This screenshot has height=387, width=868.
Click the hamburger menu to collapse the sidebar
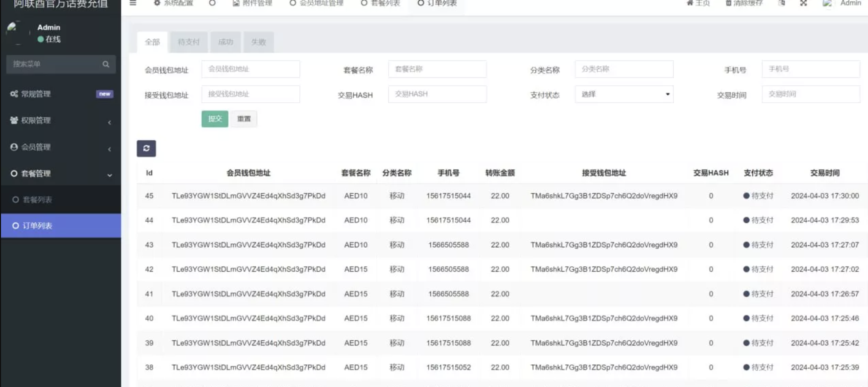[132, 3]
